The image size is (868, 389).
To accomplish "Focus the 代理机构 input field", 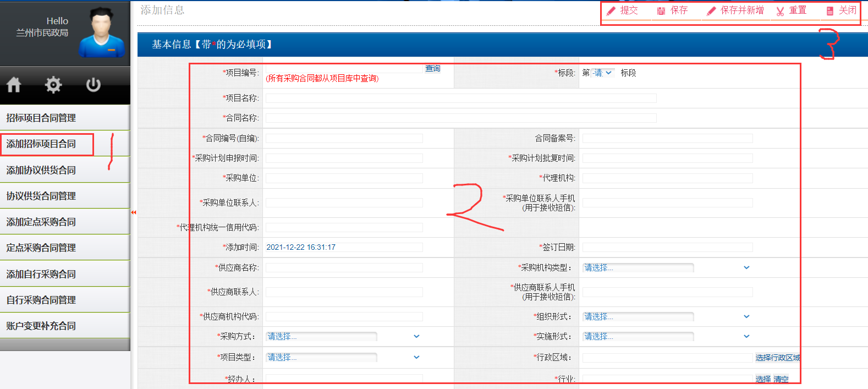I will (667, 178).
